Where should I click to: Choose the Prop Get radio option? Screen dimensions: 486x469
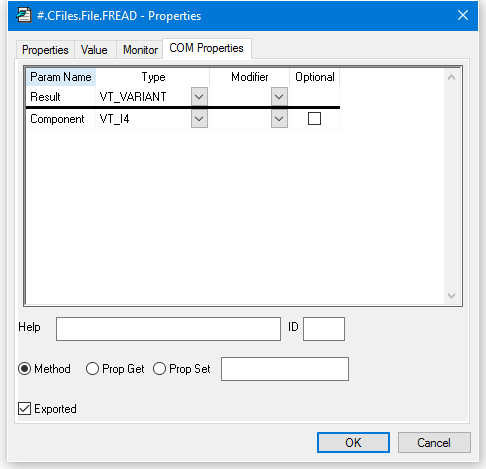(x=92, y=369)
